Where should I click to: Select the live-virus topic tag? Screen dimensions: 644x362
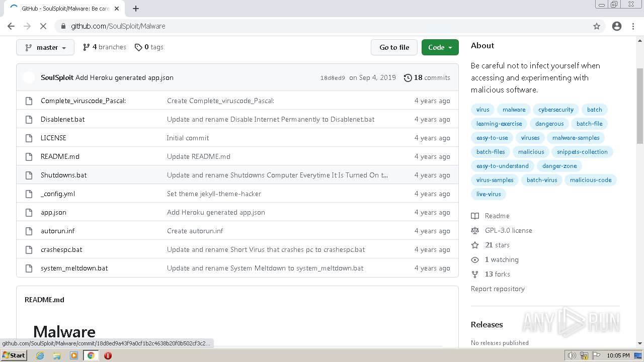(489, 194)
